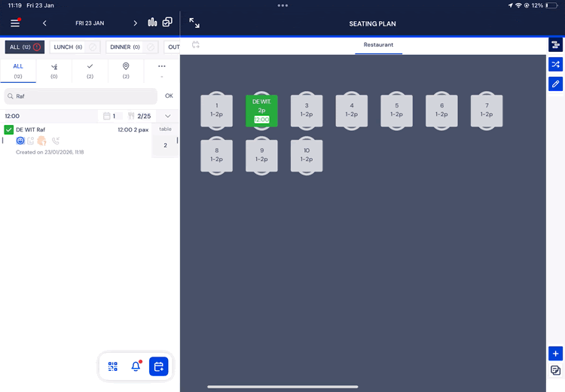Click the pencil edit seating plan icon

(x=555, y=84)
